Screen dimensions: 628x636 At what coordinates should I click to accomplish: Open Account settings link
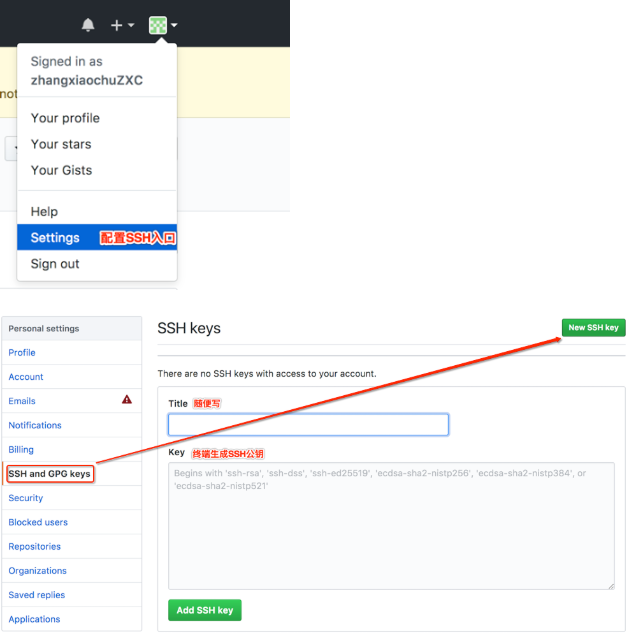click(26, 377)
